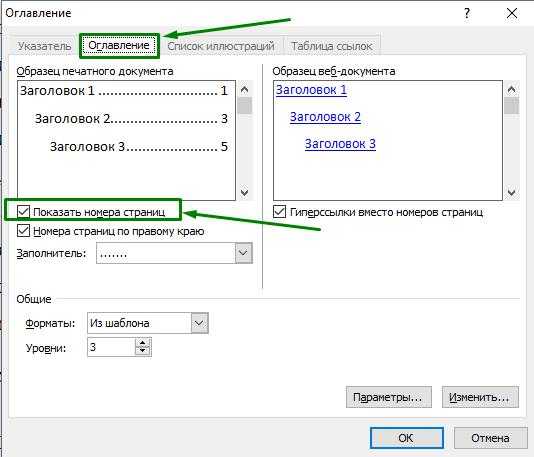Toggle Показать номера страниц checkbox
Viewport: 534px width, 457px height.
23,211
